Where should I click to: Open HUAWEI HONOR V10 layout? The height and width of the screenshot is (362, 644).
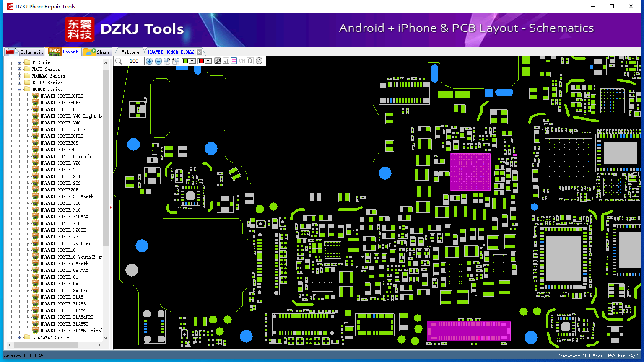(x=60, y=203)
